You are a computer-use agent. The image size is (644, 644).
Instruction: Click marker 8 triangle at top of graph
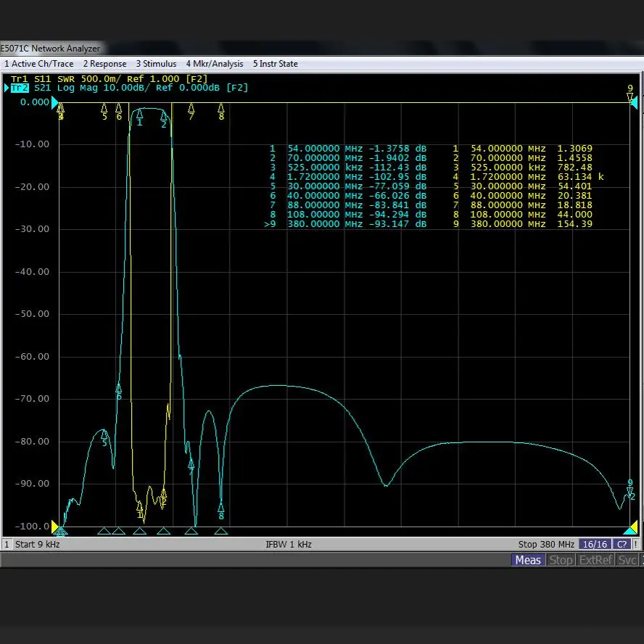coord(221,107)
